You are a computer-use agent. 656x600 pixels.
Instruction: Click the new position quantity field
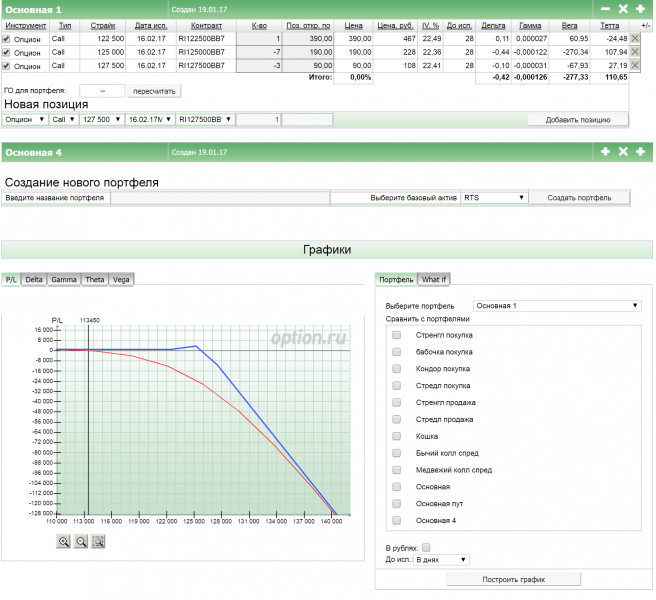pyautogui.click(x=259, y=120)
